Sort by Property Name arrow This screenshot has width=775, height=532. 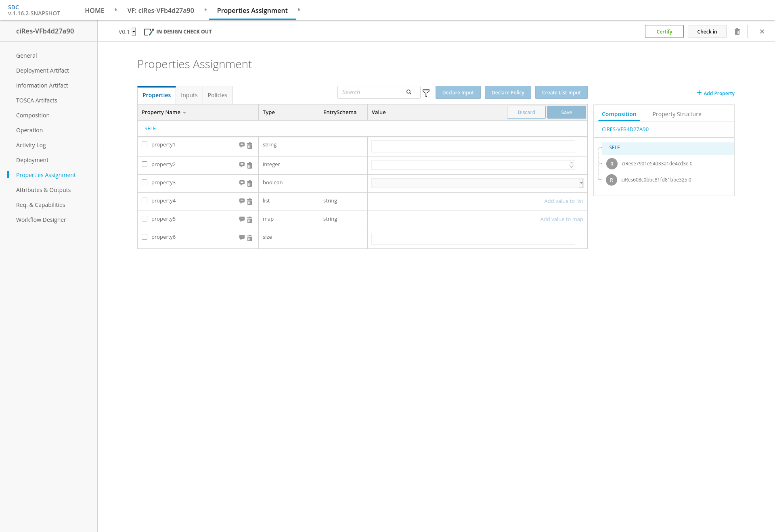(184, 113)
